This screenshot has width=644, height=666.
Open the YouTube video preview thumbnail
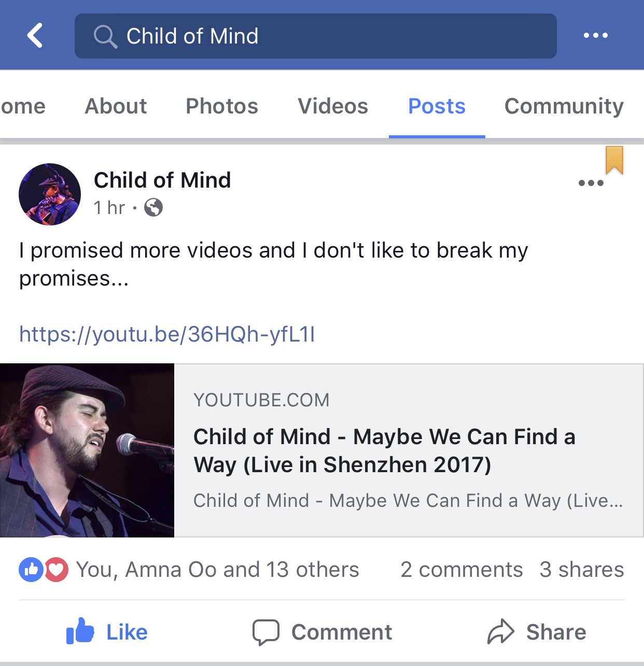tap(87, 450)
